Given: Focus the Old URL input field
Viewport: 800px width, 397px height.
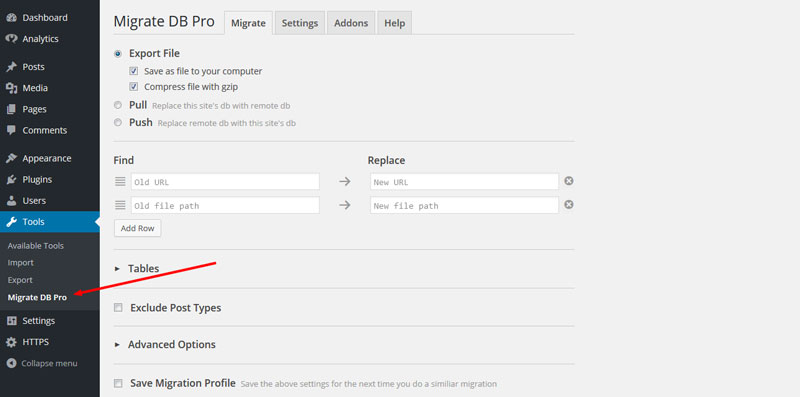Looking at the screenshot, I should point(225,182).
